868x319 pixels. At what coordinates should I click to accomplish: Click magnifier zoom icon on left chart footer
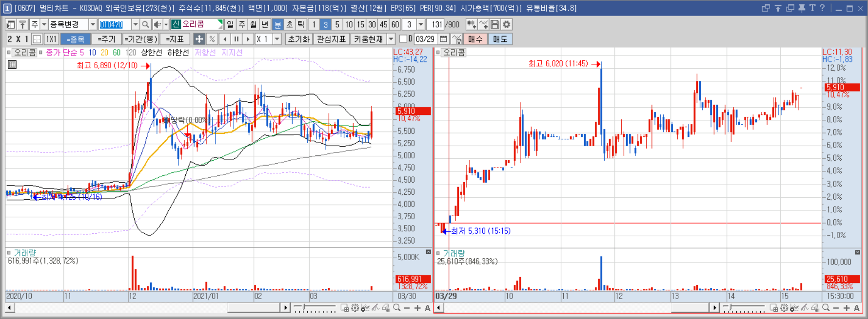(397, 308)
